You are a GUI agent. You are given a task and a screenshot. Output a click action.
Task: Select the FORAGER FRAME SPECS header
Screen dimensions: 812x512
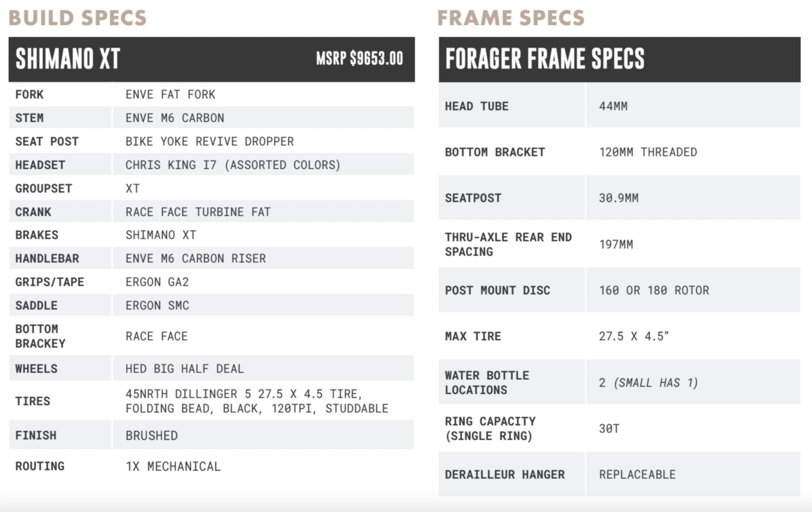(619, 59)
